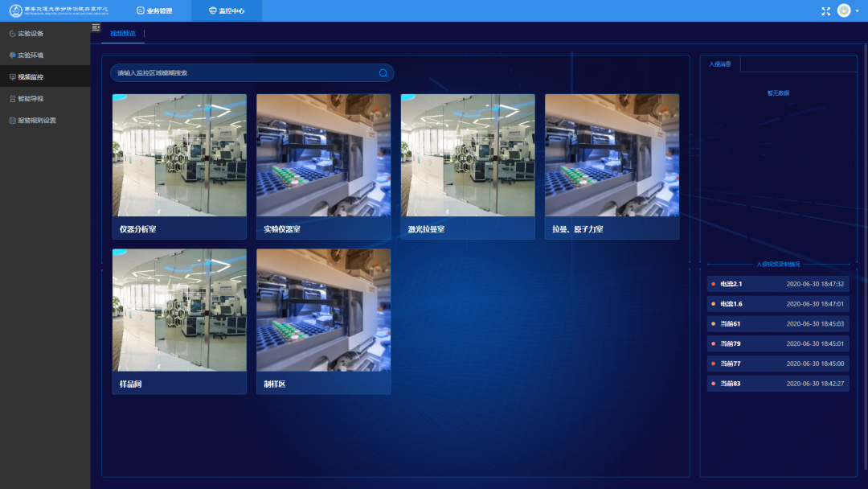Collapse the sidebar with the menu toggle icon
The width and height of the screenshot is (868, 489).
point(96,27)
